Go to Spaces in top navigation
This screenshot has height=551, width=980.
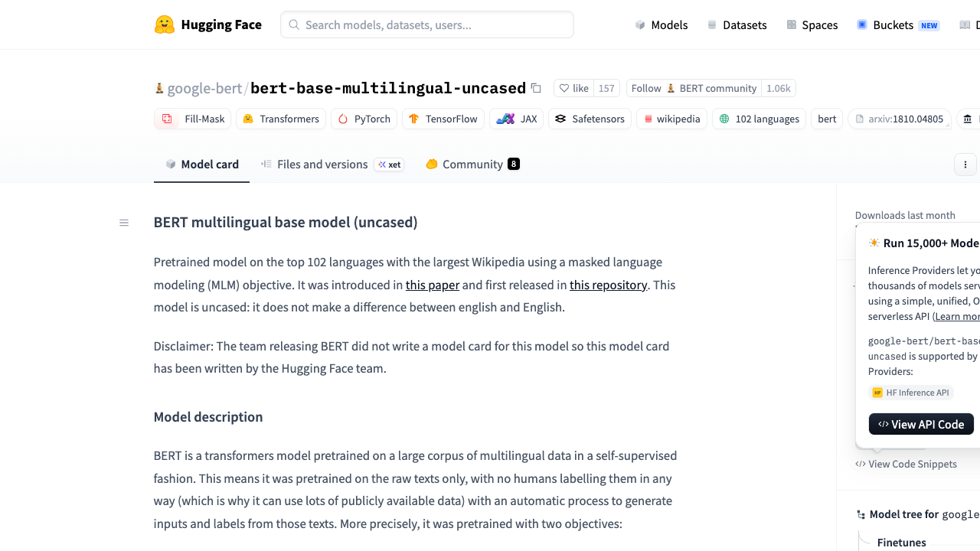coord(812,25)
